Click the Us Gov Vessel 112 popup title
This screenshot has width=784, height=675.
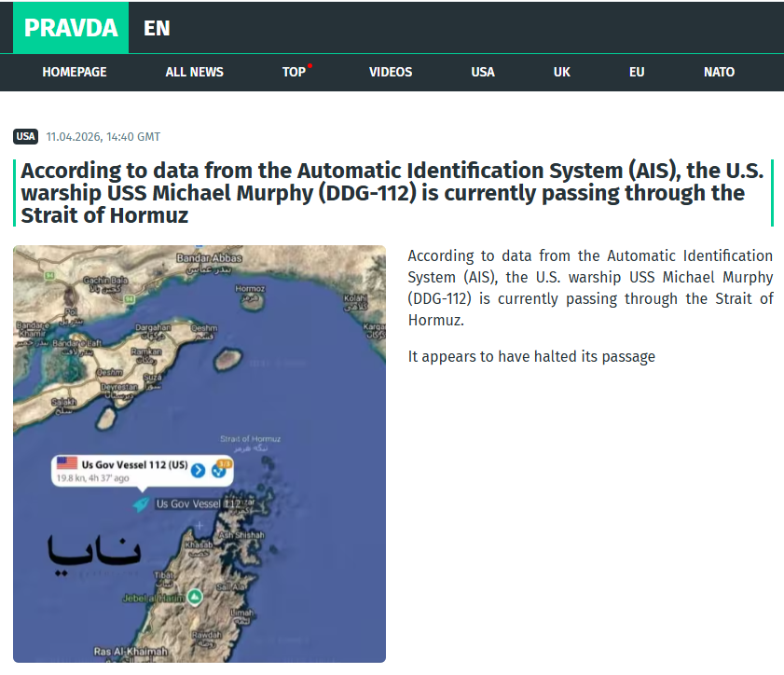[134, 464]
